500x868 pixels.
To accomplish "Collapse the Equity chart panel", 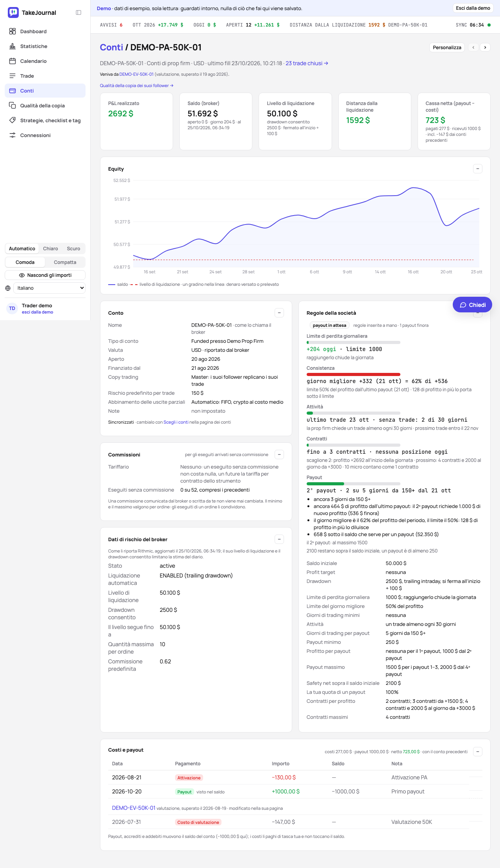I will point(478,169).
